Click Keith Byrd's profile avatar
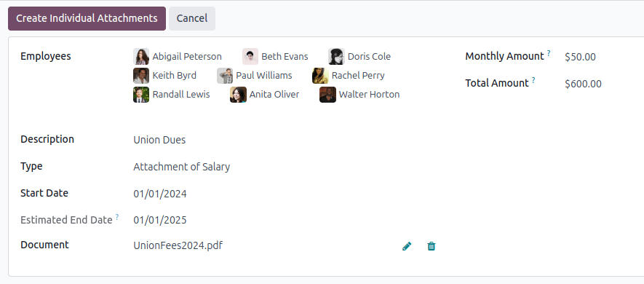644x284 pixels. point(141,76)
